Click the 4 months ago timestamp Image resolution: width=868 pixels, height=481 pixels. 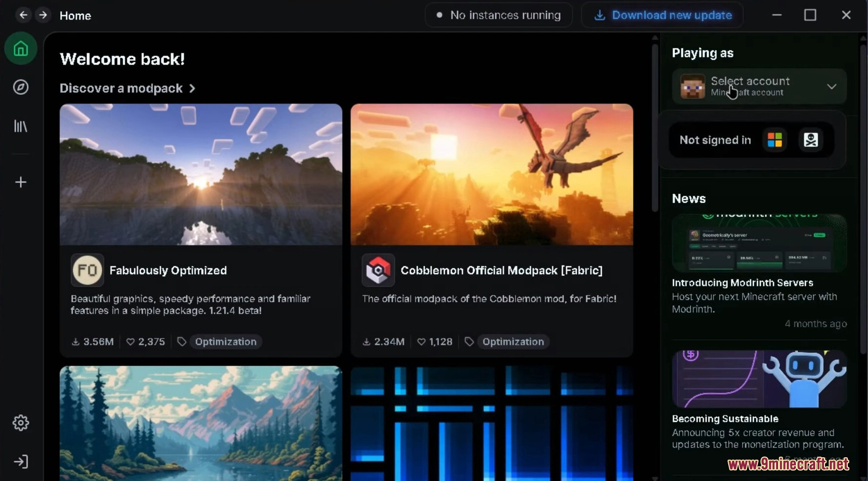coord(816,324)
